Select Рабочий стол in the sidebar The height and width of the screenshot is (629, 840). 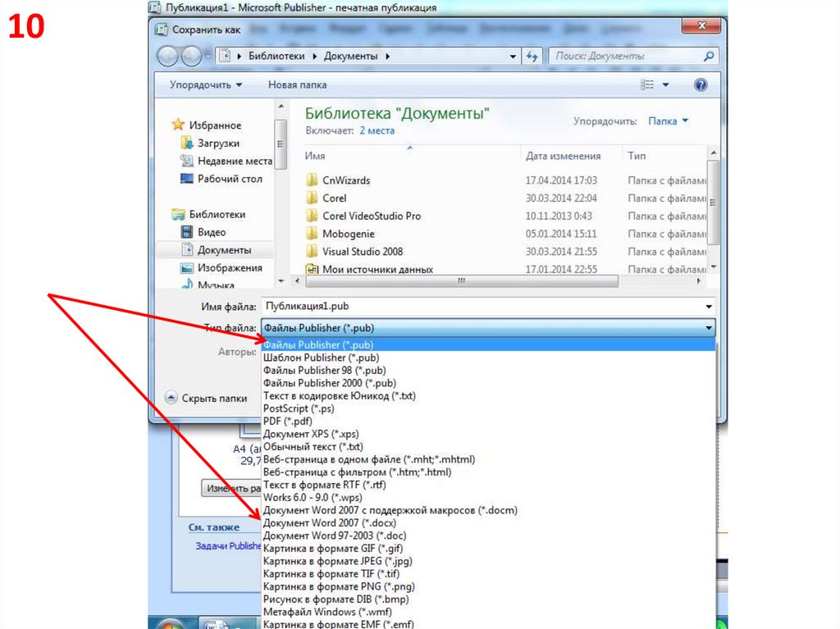[x=229, y=179]
